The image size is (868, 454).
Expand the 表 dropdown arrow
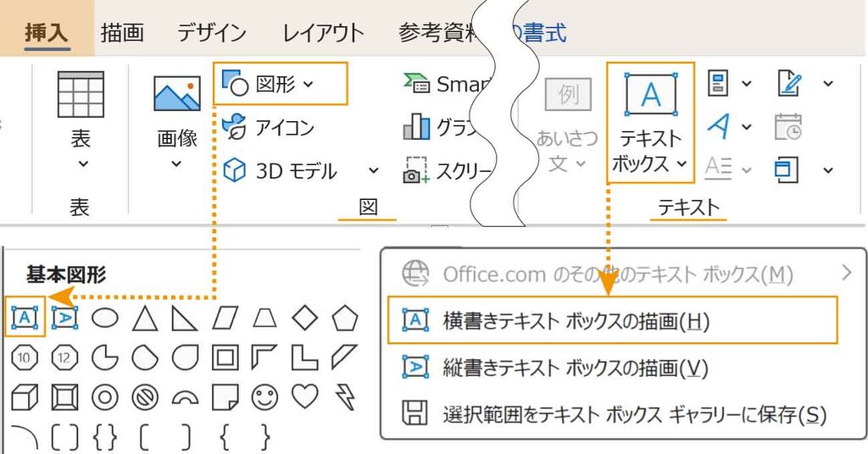83,163
